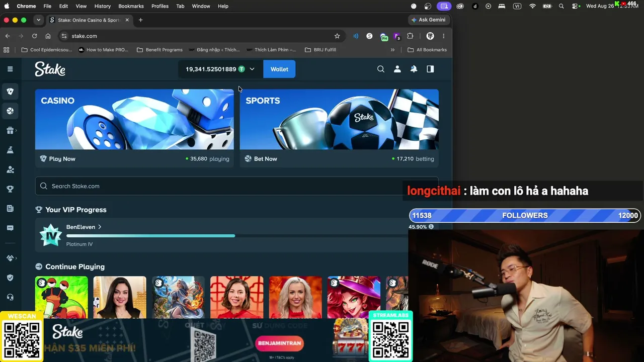Image resolution: width=644 pixels, height=362 pixels.
Task: Open the Cool Epidemicsou... bookmark folder
Action: pyautogui.click(x=47, y=50)
